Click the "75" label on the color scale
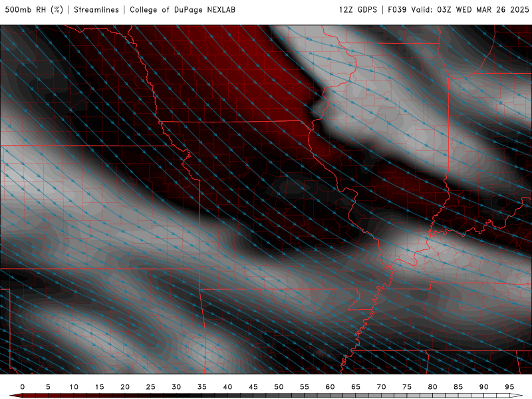Screen dimensions: 532x399 407,387
